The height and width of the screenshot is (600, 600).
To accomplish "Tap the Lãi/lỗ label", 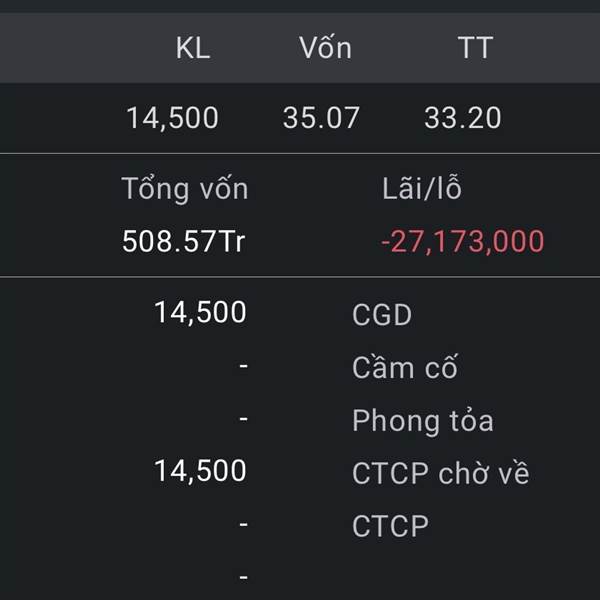I will 422,188.
